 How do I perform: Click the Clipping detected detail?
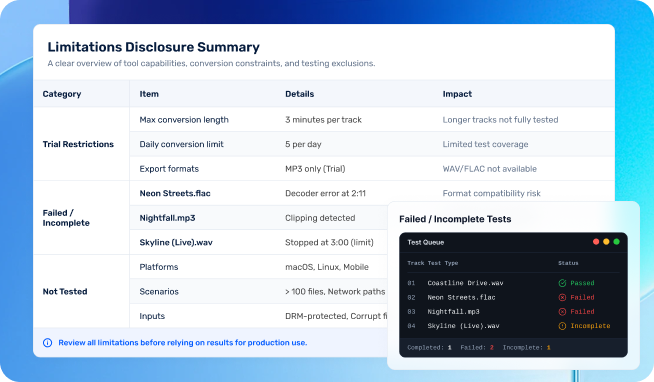pyautogui.click(x=320, y=218)
